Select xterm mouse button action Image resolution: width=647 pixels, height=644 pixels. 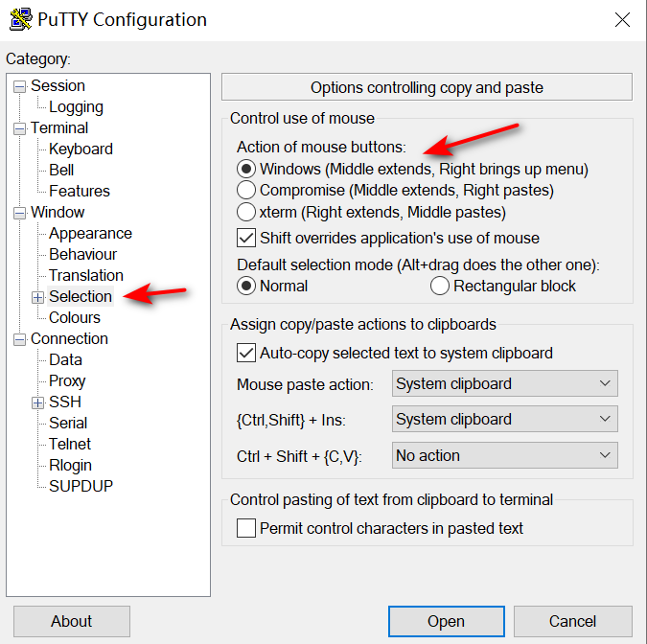246,212
